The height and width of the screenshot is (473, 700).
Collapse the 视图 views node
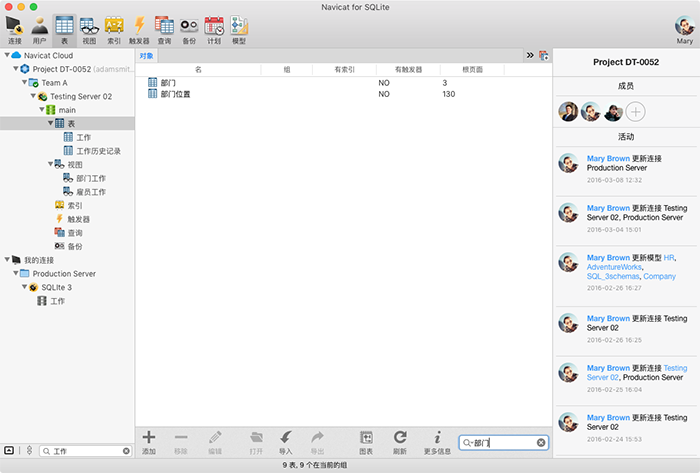tap(50, 164)
